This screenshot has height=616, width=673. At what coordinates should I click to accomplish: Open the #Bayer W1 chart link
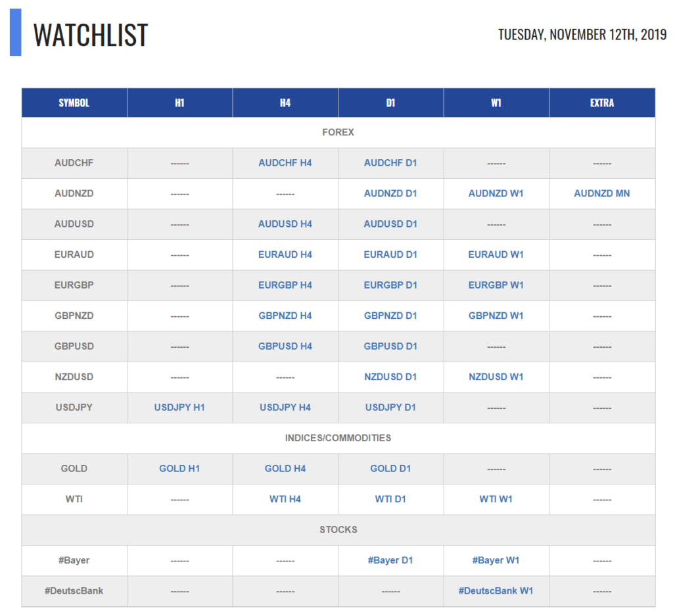[496, 560]
